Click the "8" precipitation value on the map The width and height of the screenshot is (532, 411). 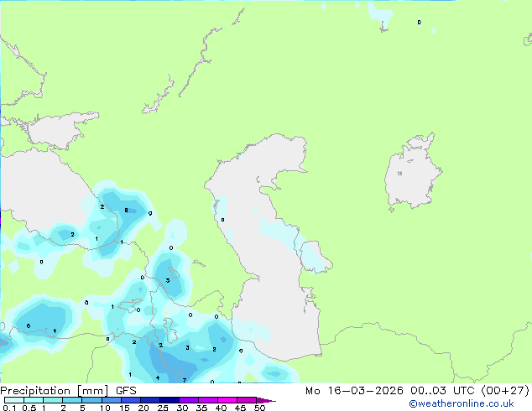point(126,211)
